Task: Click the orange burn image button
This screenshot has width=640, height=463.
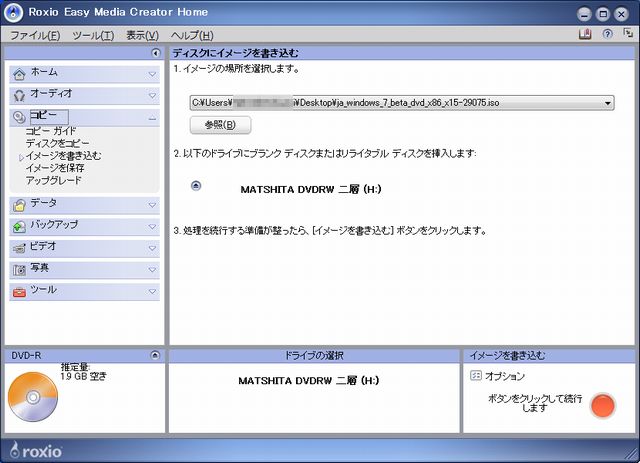Action: pyautogui.click(x=602, y=405)
